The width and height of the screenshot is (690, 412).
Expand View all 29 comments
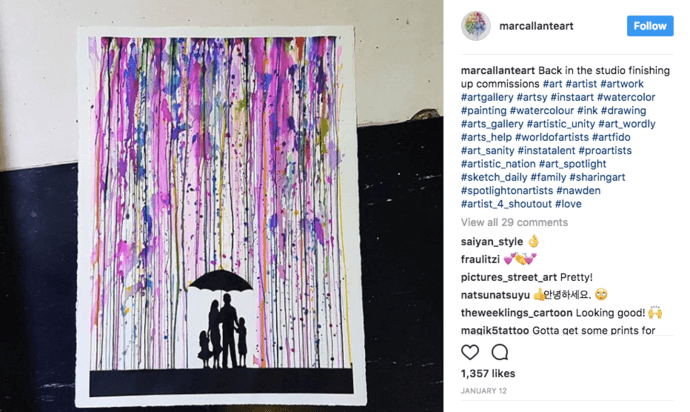(x=514, y=222)
